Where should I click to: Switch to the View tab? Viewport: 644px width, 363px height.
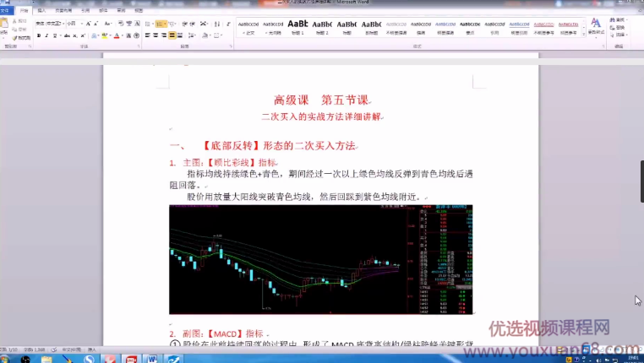coord(139,10)
